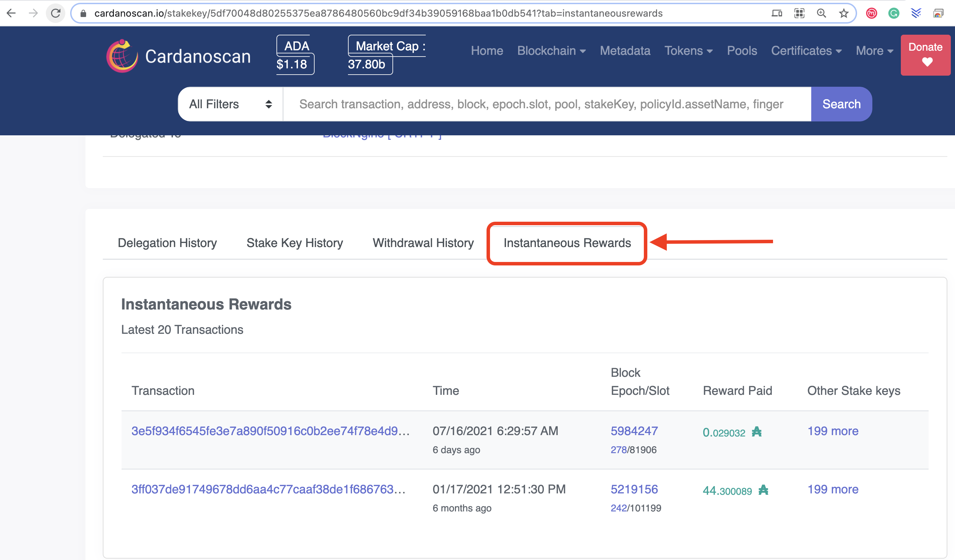Open the Stake Key History tab
Image resolution: width=955 pixels, height=560 pixels.
pyautogui.click(x=294, y=243)
